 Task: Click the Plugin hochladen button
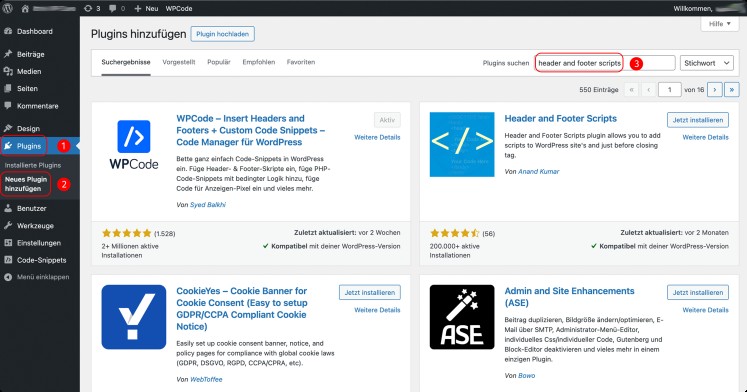click(222, 34)
